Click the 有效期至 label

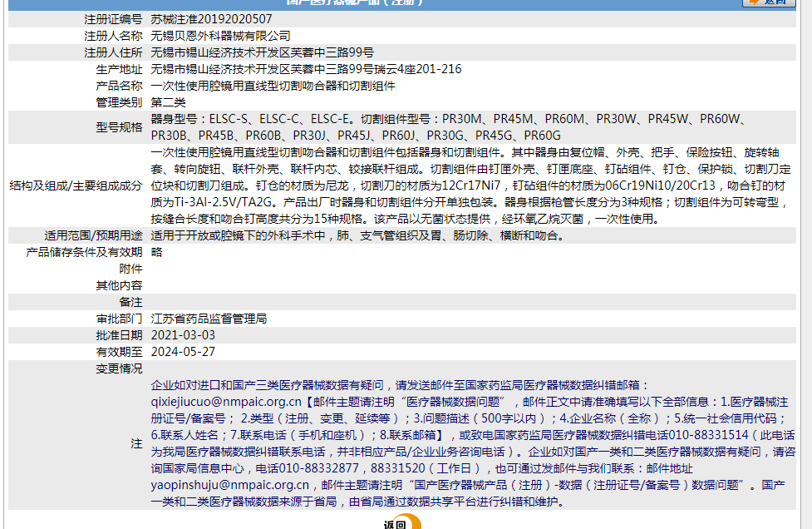coord(119,351)
